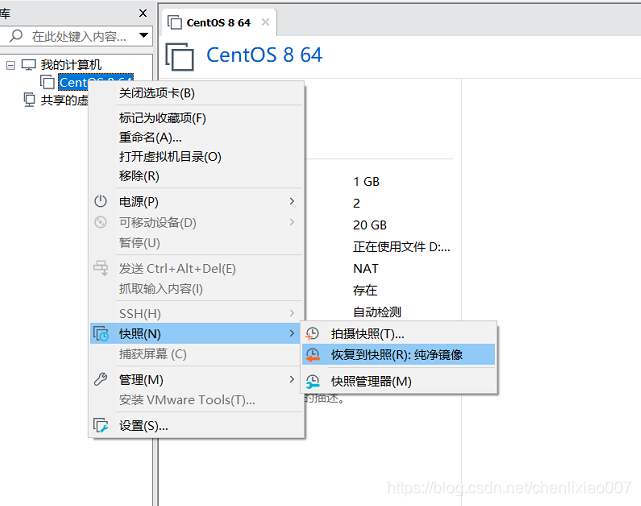Click the revert-snapshot icon with orange arrow
This screenshot has height=506, width=641.
(313, 355)
